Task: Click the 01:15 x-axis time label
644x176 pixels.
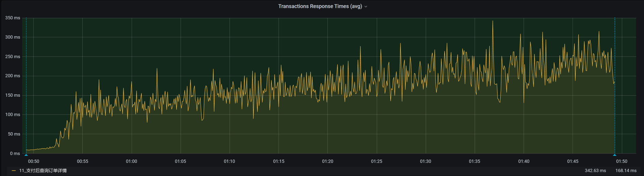Action: coord(279,161)
